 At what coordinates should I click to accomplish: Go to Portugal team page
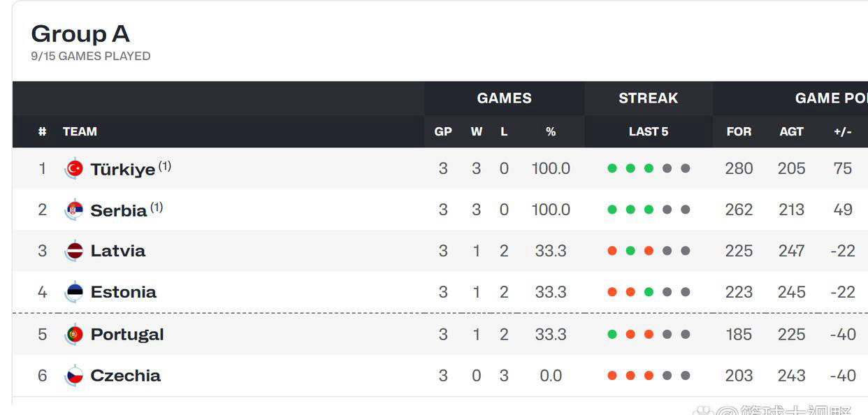coord(126,335)
